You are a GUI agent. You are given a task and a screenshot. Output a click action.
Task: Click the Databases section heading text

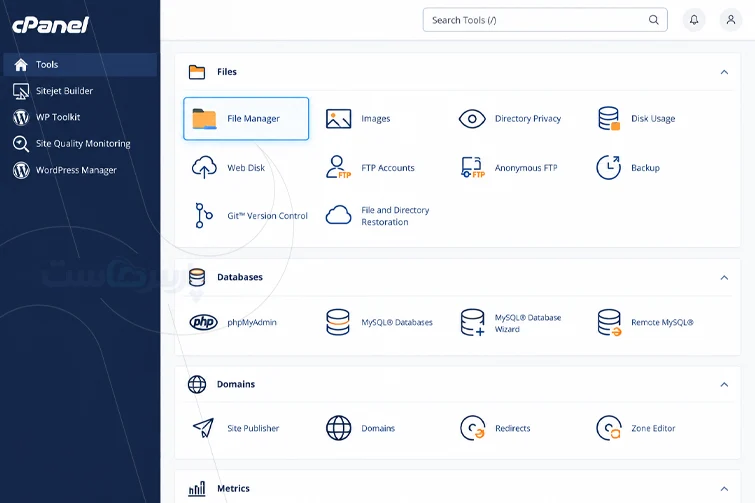tap(240, 277)
